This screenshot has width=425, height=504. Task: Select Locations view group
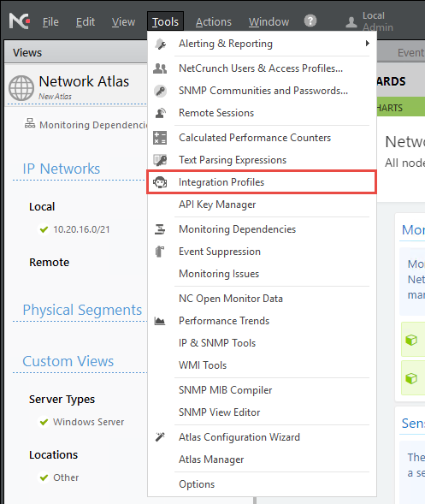point(53,455)
